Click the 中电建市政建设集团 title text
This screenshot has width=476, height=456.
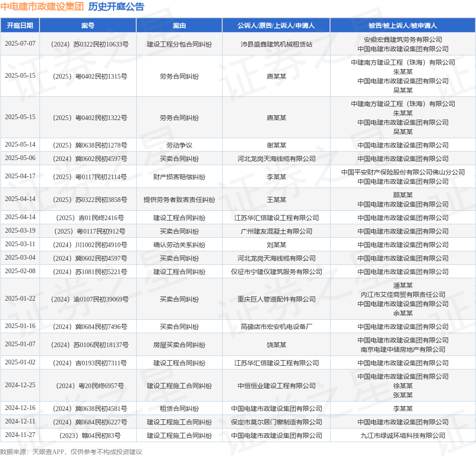[x=42, y=7]
